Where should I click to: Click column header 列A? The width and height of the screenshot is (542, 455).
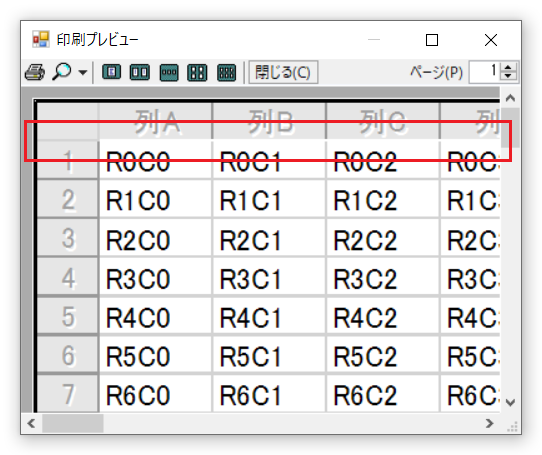[156, 122]
